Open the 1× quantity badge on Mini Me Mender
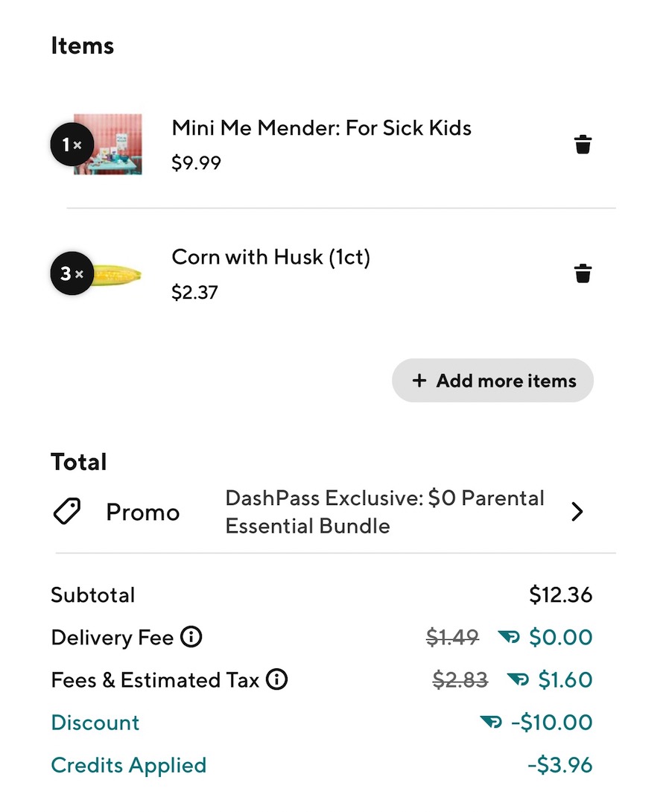The height and width of the screenshot is (812, 669). (x=72, y=145)
